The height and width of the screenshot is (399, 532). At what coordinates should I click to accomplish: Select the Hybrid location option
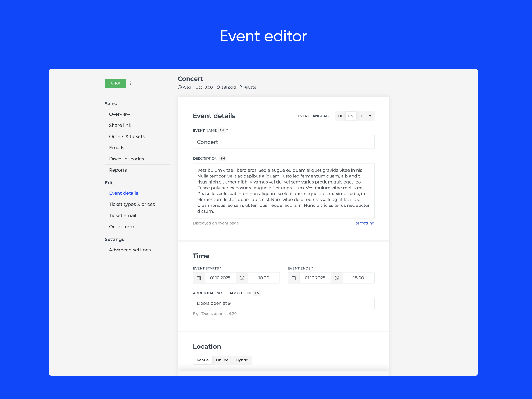click(x=242, y=360)
